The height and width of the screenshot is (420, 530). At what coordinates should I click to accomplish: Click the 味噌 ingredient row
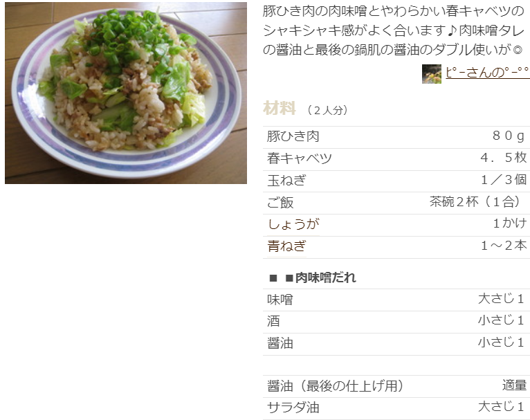point(396,300)
